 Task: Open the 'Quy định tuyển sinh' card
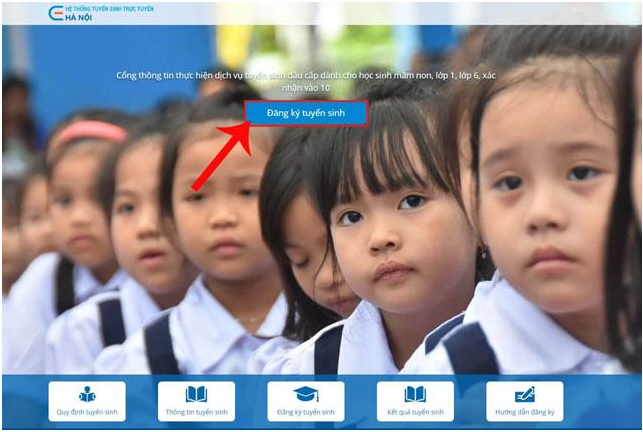87,401
